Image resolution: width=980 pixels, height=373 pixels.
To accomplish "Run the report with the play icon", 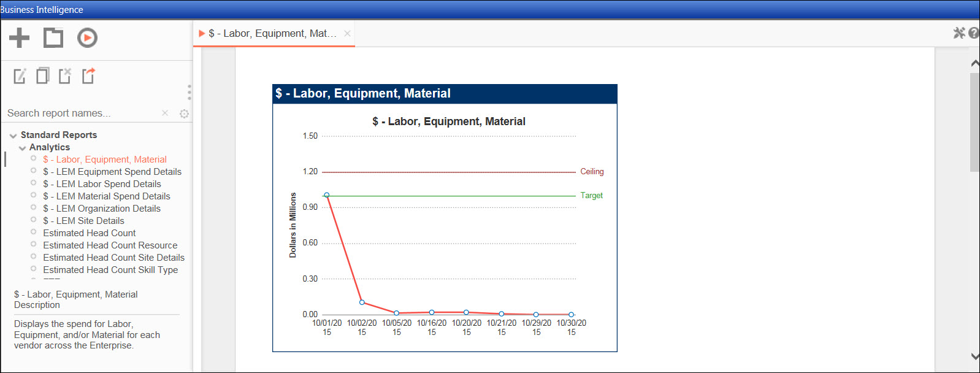I will [87, 38].
